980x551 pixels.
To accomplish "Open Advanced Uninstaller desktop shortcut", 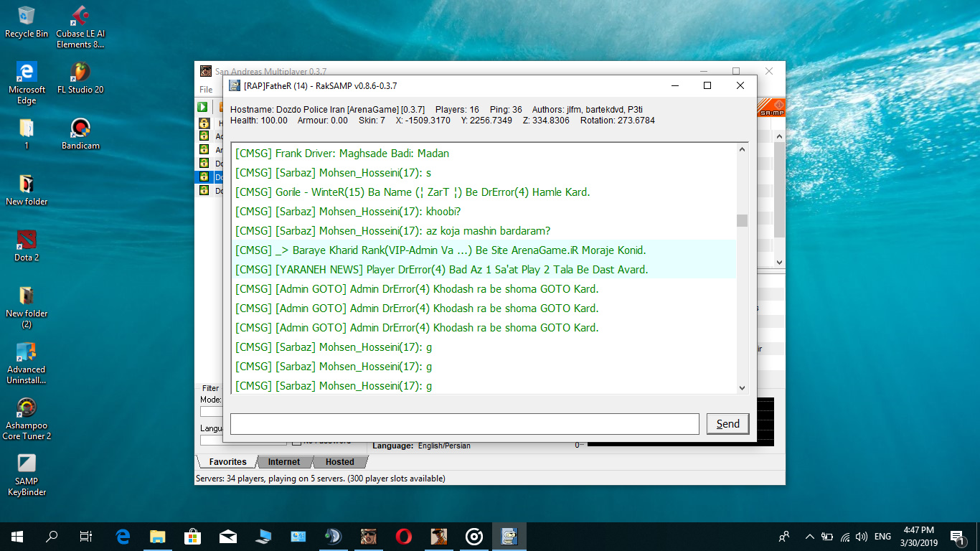I will click(27, 363).
